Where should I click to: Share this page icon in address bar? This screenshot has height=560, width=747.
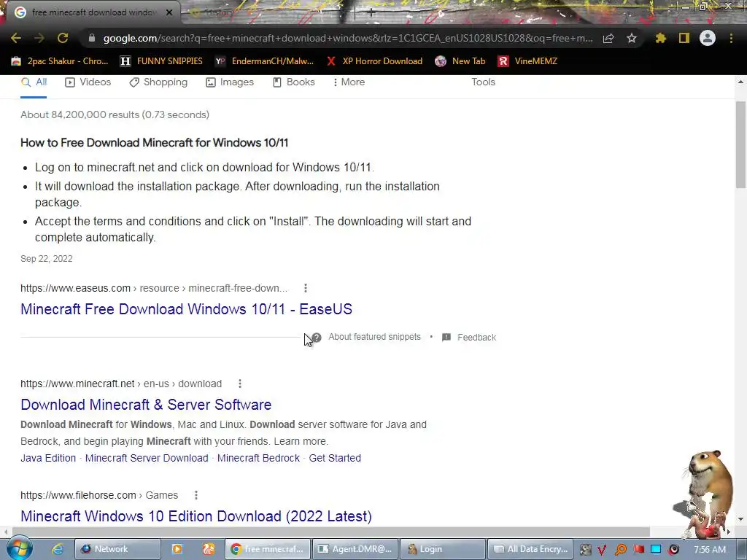point(608,39)
